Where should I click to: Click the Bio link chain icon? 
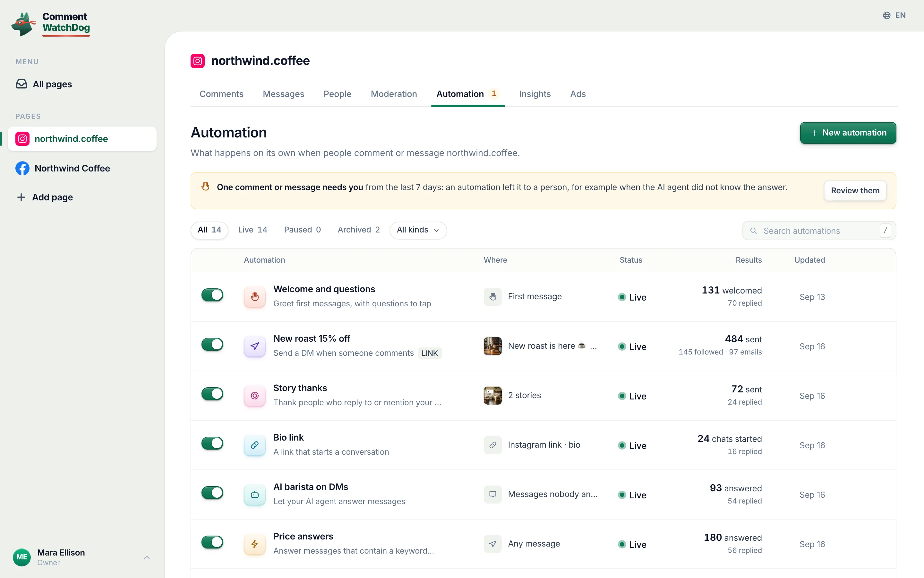(255, 445)
